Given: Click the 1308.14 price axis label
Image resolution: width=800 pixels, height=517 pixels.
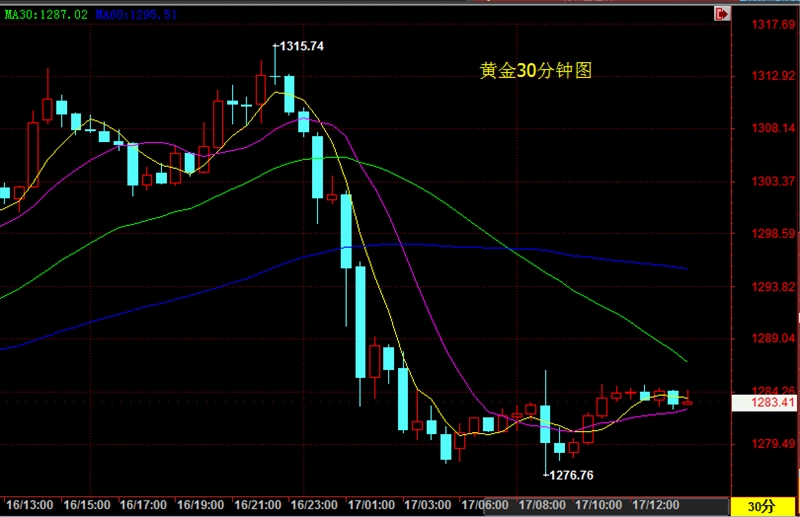Looking at the screenshot, I should tap(773, 128).
